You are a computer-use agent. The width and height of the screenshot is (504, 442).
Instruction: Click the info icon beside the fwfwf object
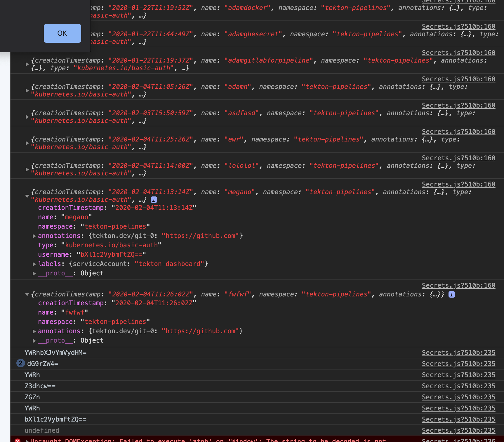452,295
